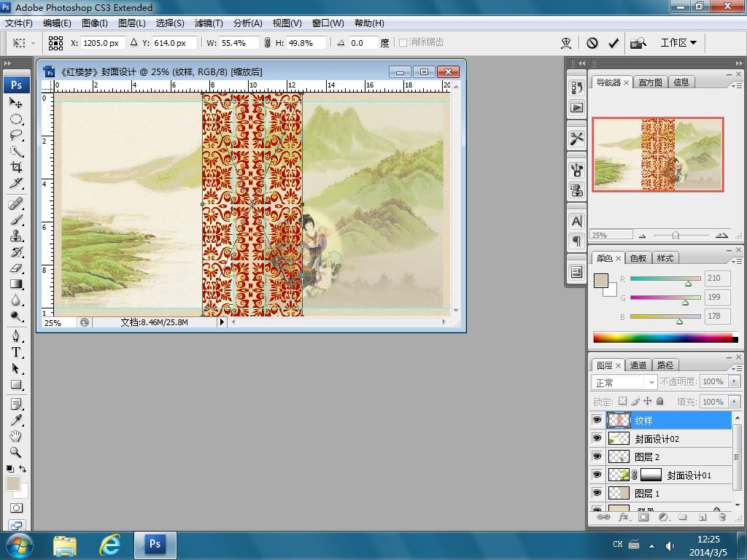Cancel the transform

pyautogui.click(x=592, y=43)
